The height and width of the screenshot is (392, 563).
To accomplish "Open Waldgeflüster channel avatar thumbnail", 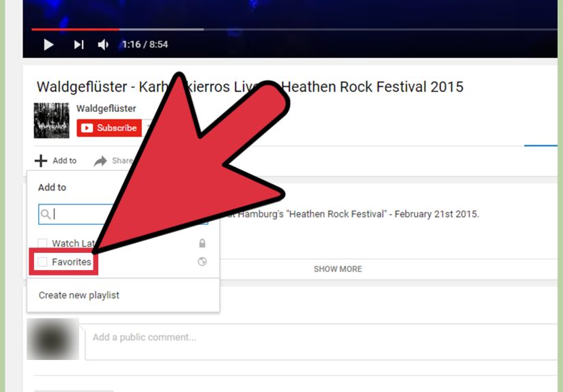I will point(51,121).
